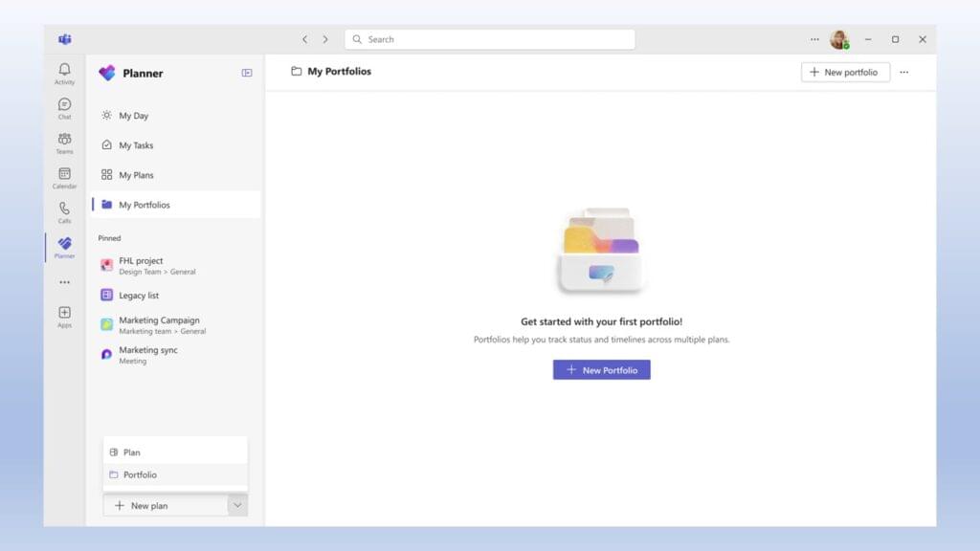
Task: Open the Calendar app
Action: pos(64,177)
